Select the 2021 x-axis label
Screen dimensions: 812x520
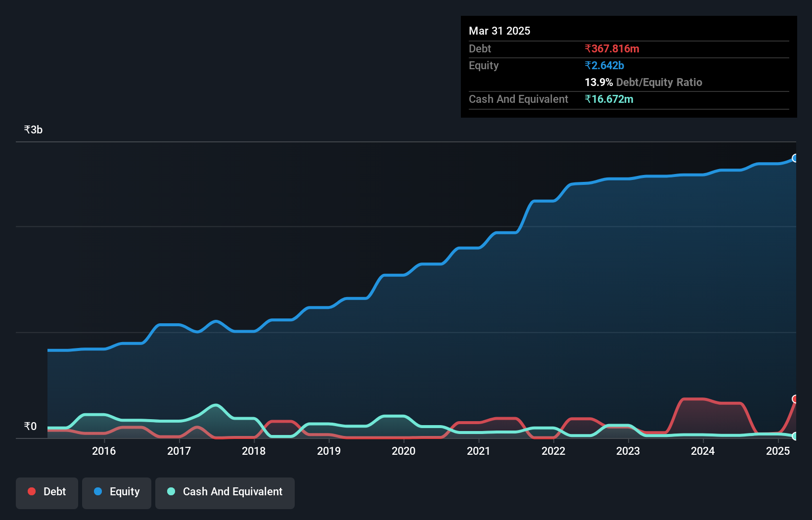click(x=479, y=451)
